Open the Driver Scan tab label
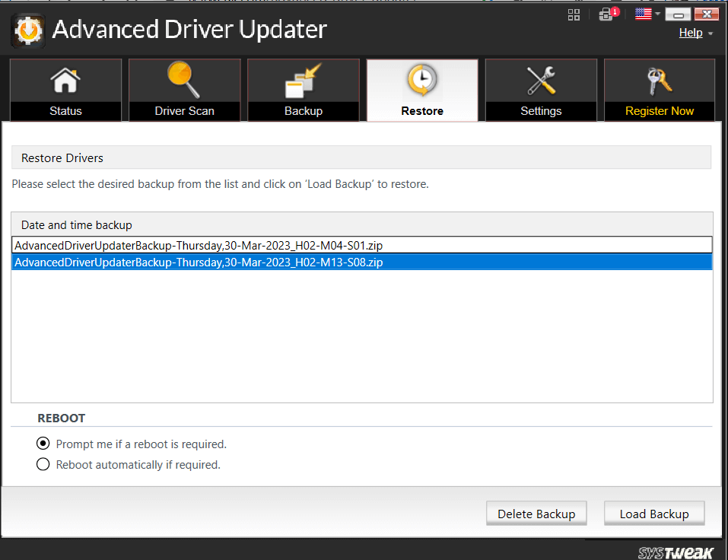This screenshot has height=560, width=728. click(x=184, y=111)
